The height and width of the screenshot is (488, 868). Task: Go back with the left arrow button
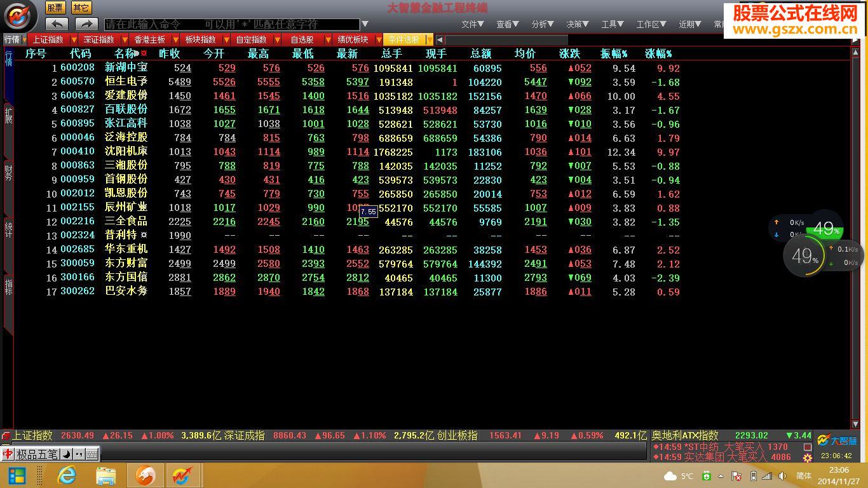tap(57, 24)
